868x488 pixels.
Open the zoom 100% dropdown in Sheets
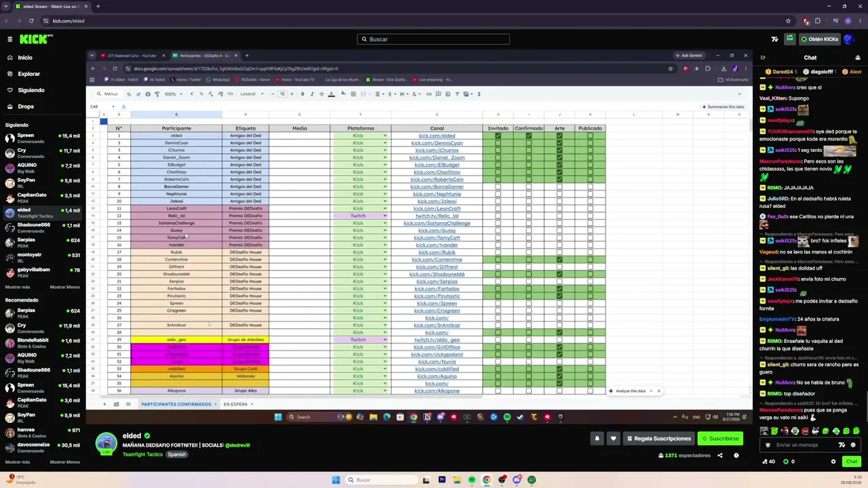pos(172,94)
